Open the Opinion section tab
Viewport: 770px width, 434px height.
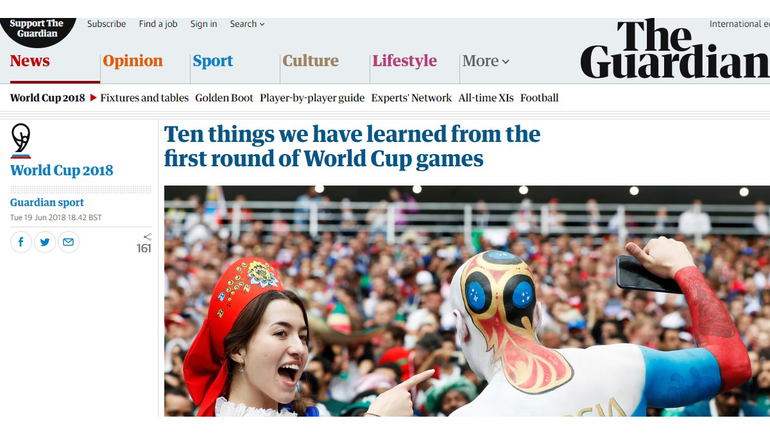point(133,61)
